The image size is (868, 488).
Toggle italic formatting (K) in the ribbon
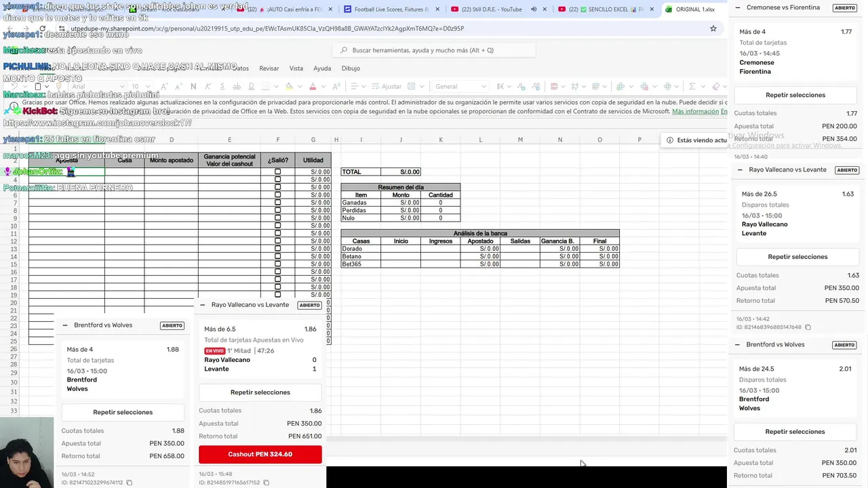coord(208,86)
